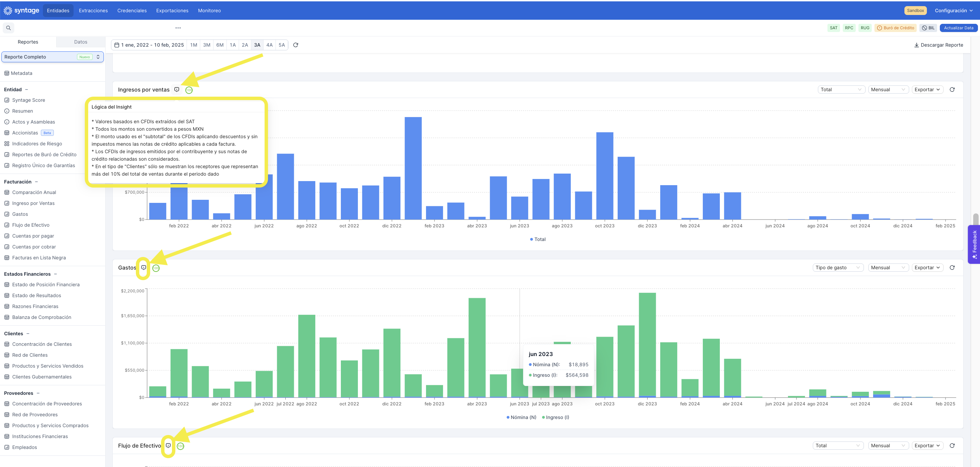Click the Ingresos por ventas insight icon

177,90
